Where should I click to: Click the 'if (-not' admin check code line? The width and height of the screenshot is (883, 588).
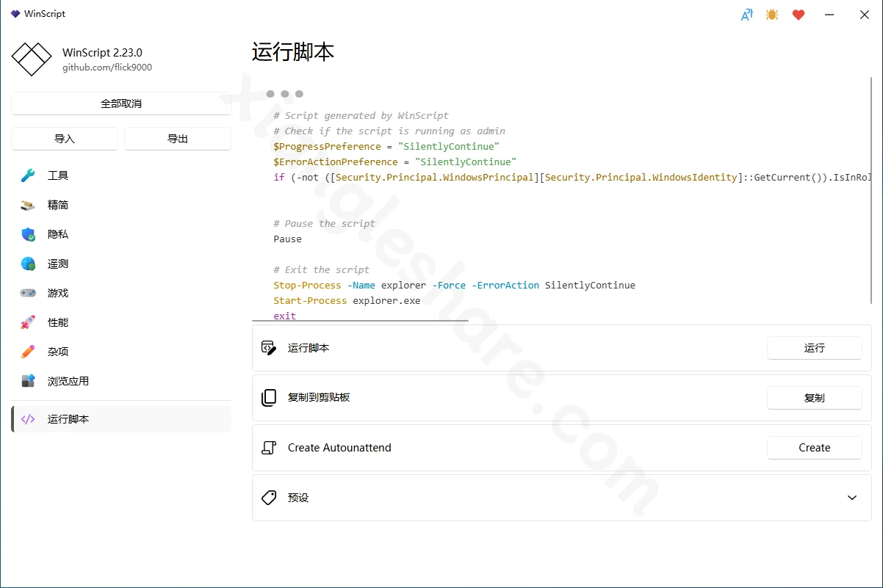tap(572, 177)
